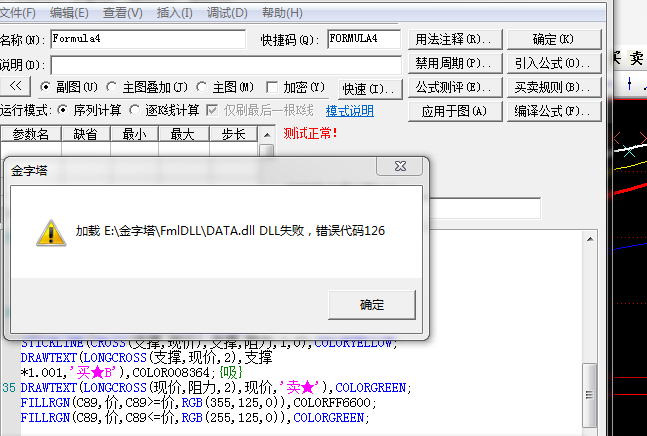Click the code editor scroll-up arrow
The image size is (647, 436).
[x=590, y=239]
